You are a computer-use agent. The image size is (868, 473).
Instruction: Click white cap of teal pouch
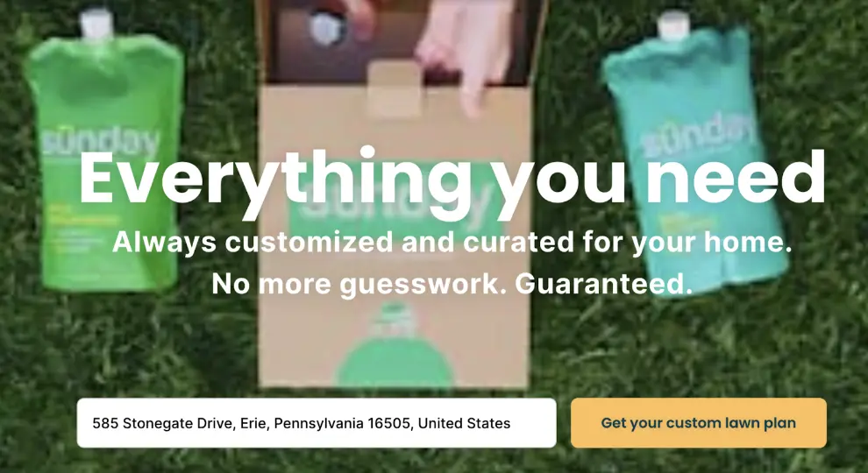673,26
